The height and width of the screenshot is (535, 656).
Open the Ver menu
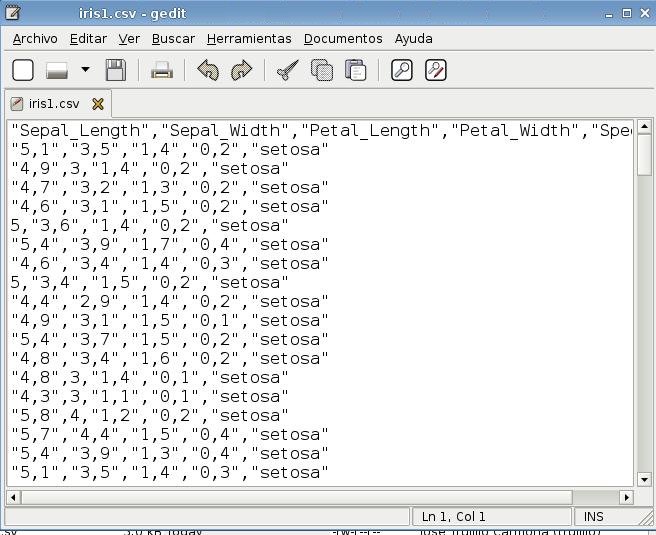[x=129, y=38]
